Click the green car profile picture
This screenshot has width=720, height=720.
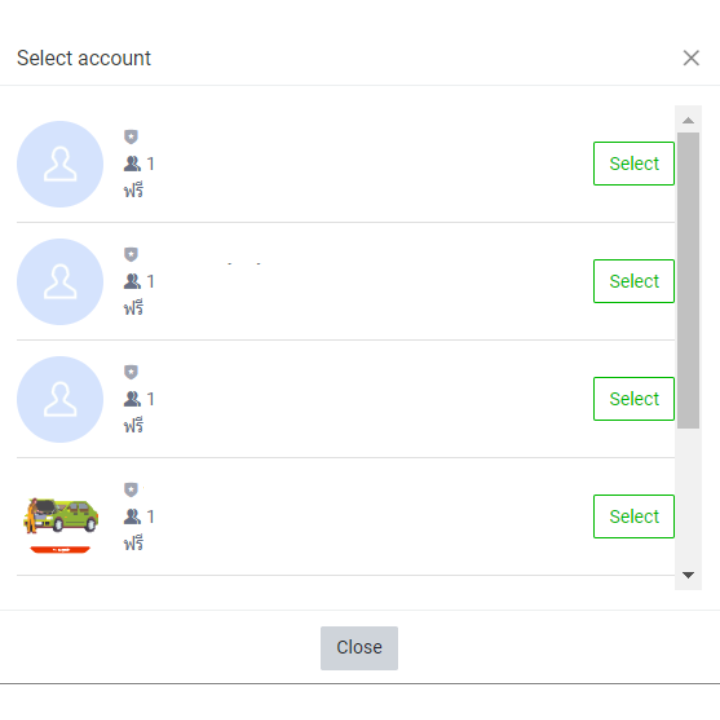pyautogui.click(x=60, y=517)
